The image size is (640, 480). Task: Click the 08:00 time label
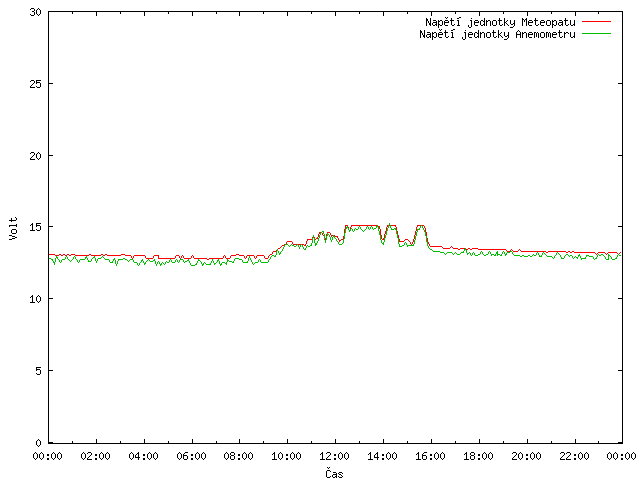pos(239,456)
